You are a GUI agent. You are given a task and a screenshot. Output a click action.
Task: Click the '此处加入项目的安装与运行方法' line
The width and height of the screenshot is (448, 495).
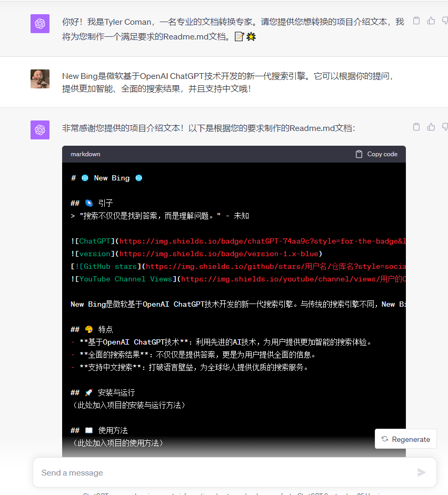tap(128, 406)
